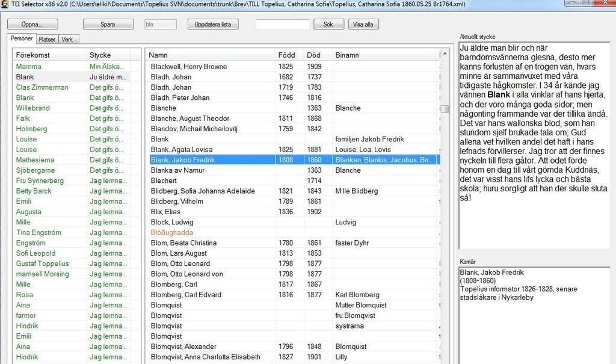
Task: Select occurrence 'Mamma'
Action: [29, 66]
